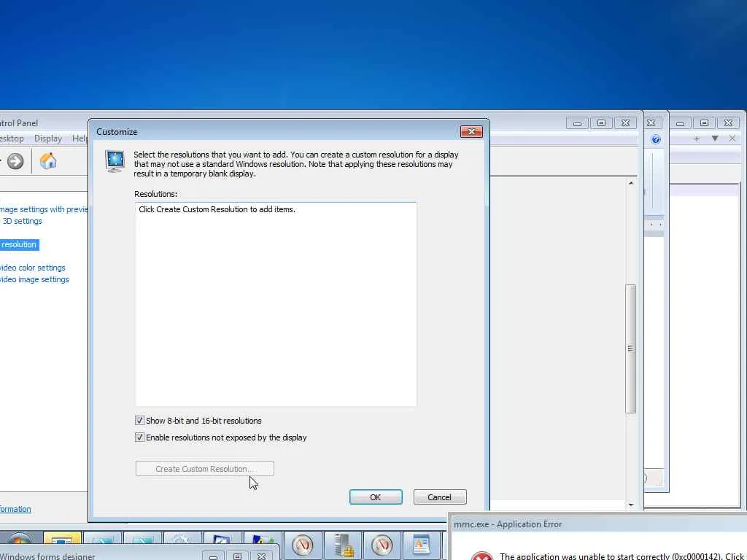Image resolution: width=747 pixels, height=560 pixels.
Task: Click inside the Resolutions list box
Action: click(x=276, y=305)
